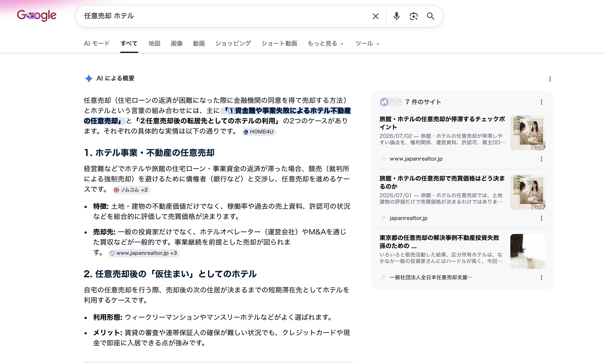Switch to AI モード tab
The image size is (605, 364).
(x=97, y=43)
